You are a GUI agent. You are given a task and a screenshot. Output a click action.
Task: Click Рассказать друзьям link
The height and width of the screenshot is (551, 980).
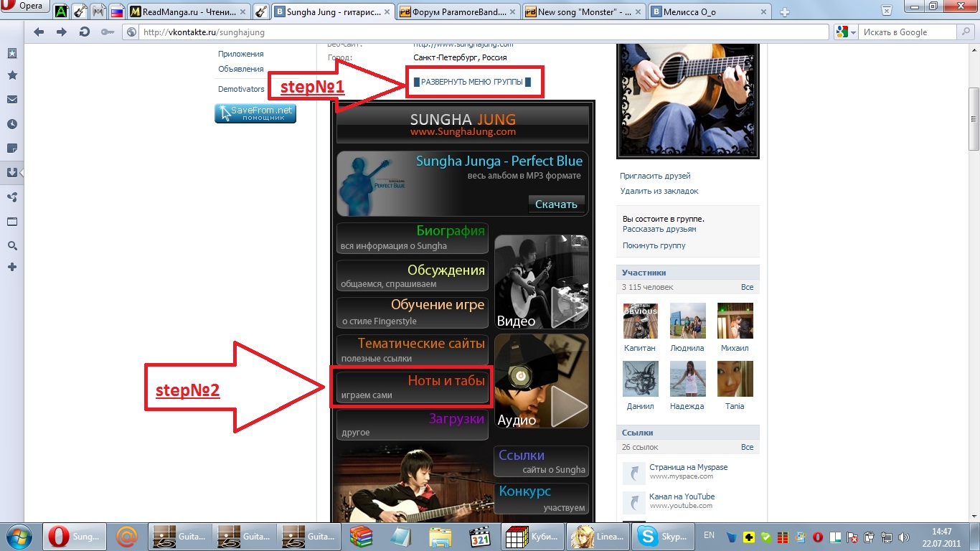(659, 229)
